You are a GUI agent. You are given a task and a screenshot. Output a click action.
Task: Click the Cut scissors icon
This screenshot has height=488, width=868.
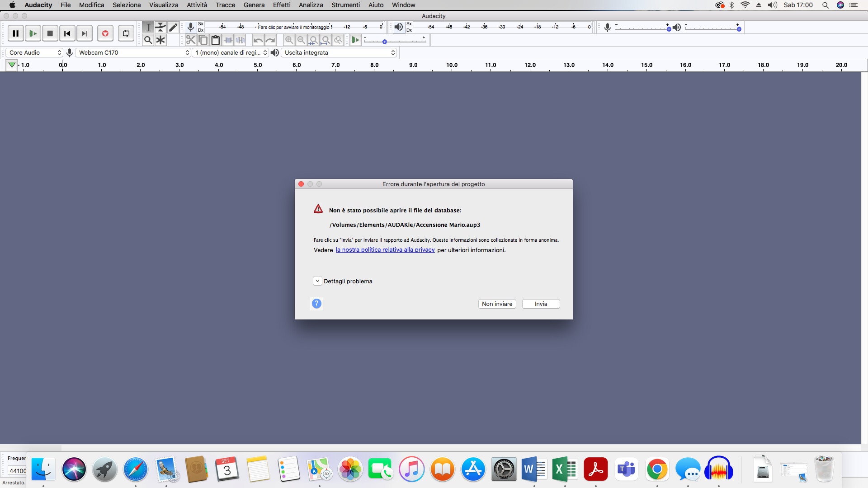click(x=191, y=40)
